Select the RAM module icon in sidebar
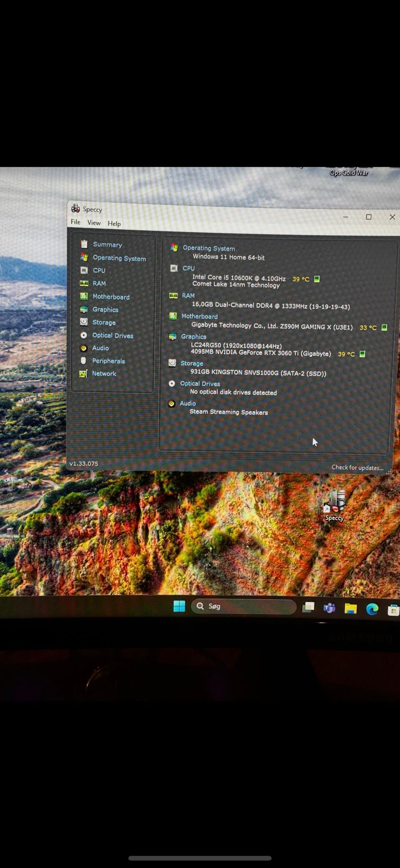 click(x=84, y=283)
